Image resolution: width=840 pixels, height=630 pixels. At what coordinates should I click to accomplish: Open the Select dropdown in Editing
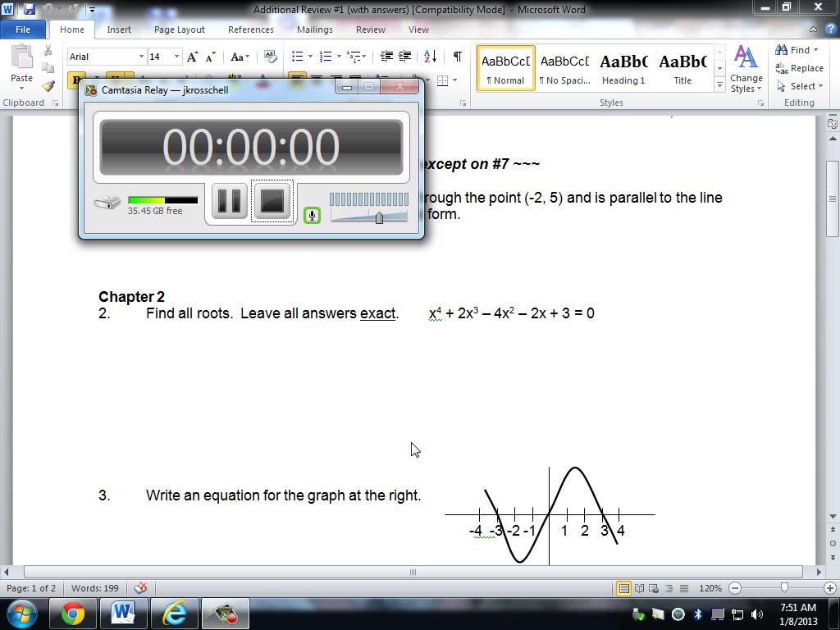point(800,86)
